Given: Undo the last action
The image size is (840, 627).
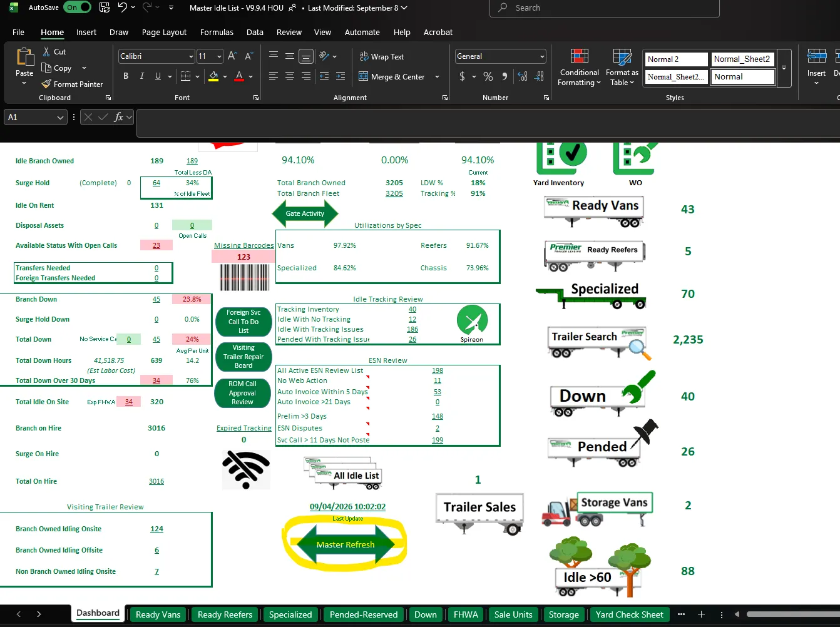Looking at the screenshot, I should (x=123, y=8).
